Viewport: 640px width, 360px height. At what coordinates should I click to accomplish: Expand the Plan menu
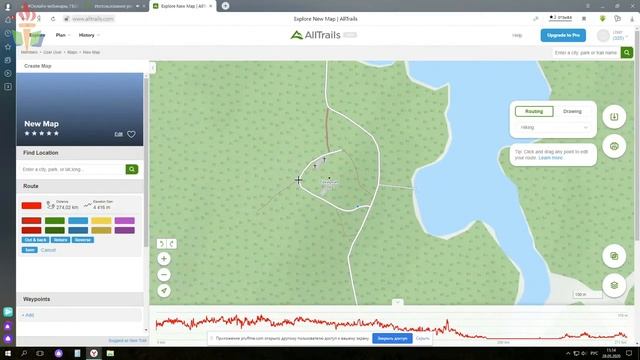point(63,35)
